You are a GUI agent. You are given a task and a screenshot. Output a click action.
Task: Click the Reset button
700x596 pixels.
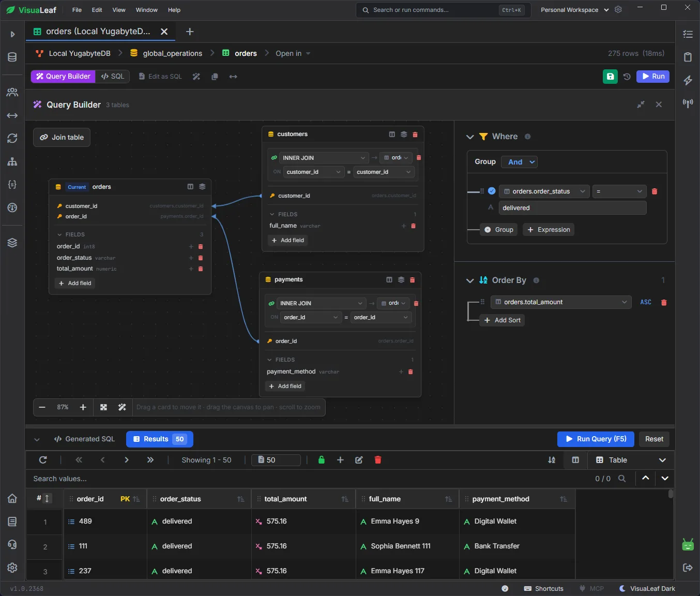pyautogui.click(x=654, y=439)
